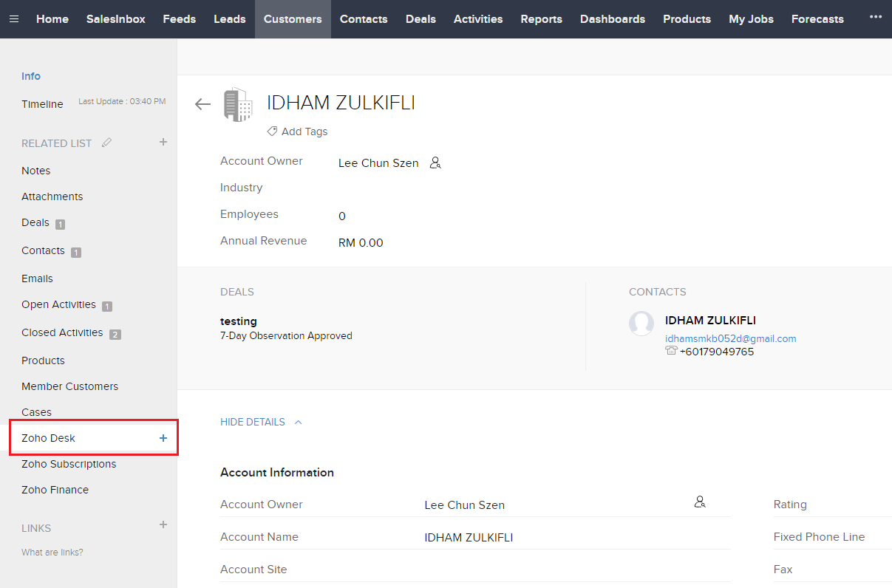Open the more modules ellipsis menu
Image resolution: width=892 pixels, height=588 pixels.
click(x=876, y=16)
